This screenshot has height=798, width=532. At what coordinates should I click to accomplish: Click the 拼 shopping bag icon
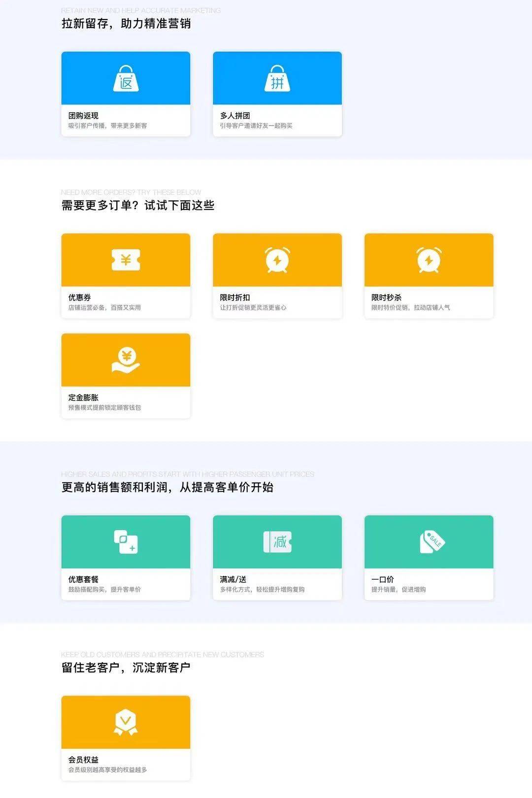pyautogui.click(x=277, y=79)
